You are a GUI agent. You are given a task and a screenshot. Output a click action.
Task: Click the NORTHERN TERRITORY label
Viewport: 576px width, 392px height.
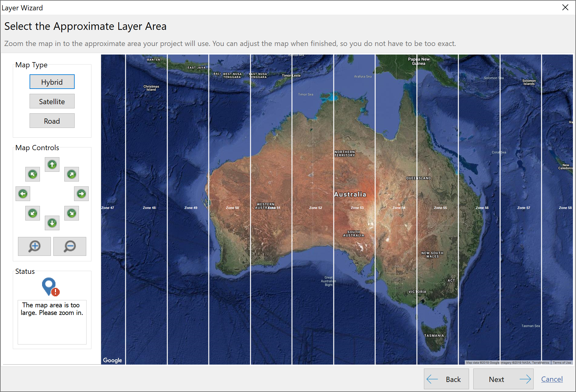(x=345, y=154)
